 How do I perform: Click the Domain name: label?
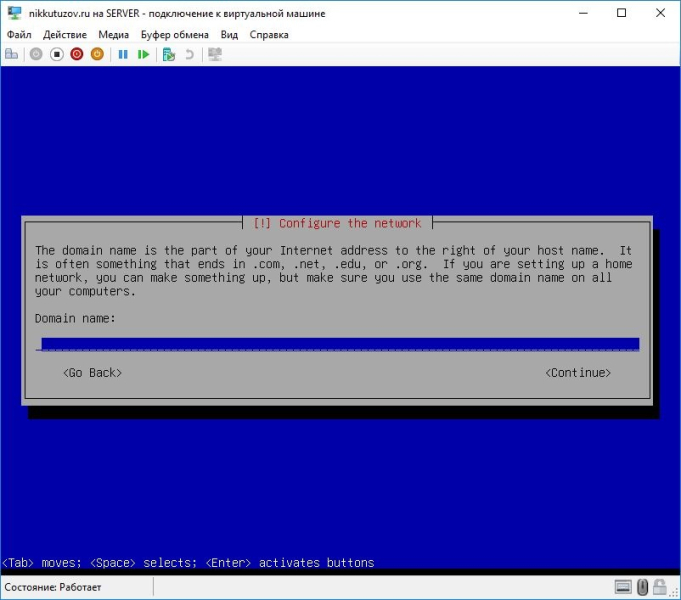75,318
